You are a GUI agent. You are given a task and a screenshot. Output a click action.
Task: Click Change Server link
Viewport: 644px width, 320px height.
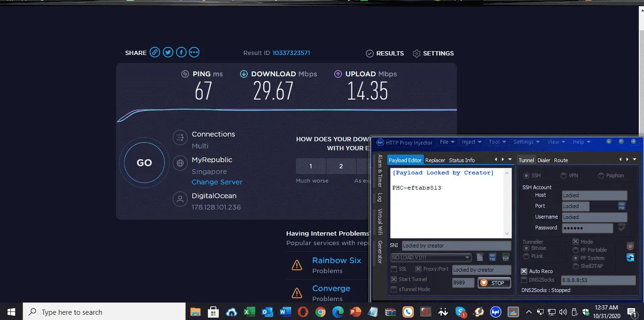(x=217, y=182)
